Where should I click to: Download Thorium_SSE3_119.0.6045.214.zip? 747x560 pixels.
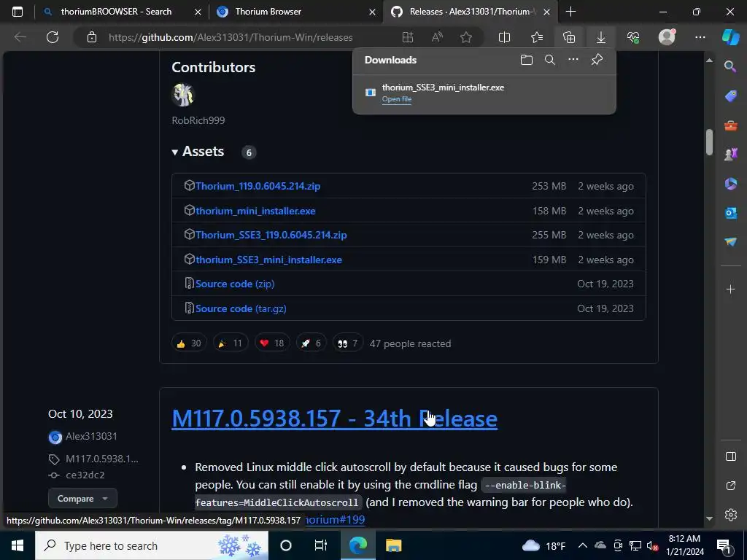tap(271, 236)
